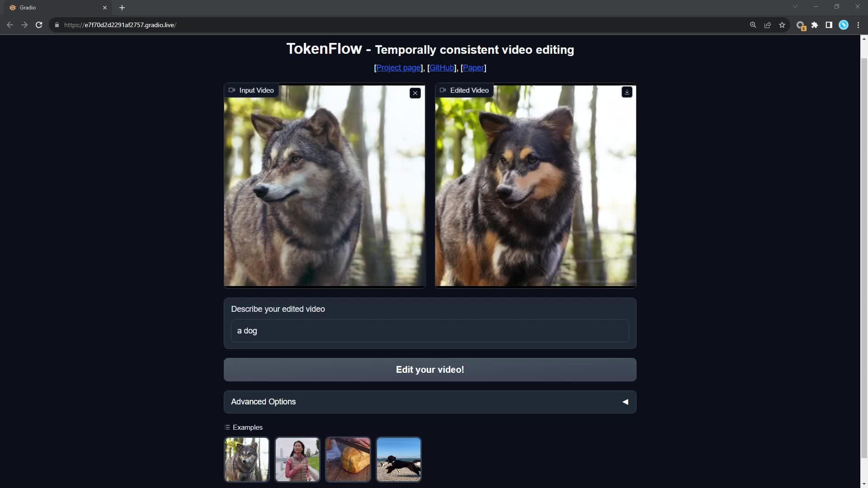Go back to the previous page
This screenshot has width=868, height=488.
pos(10,25)
